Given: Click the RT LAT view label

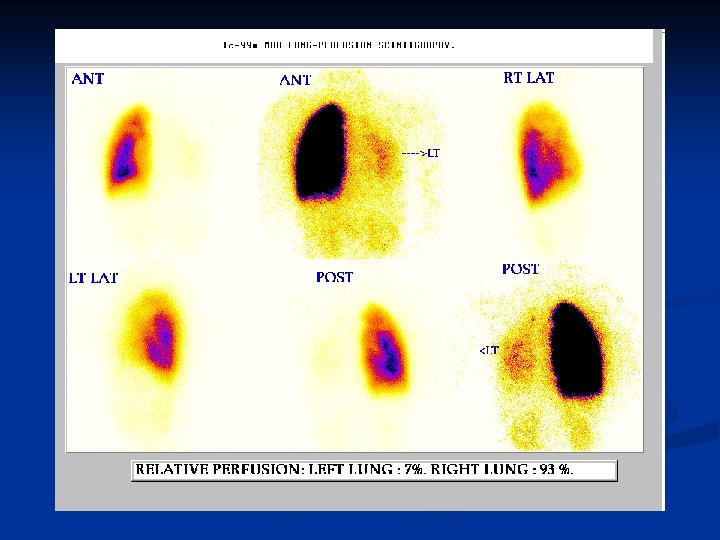Looking at the screenshot, I should [529, 78].
